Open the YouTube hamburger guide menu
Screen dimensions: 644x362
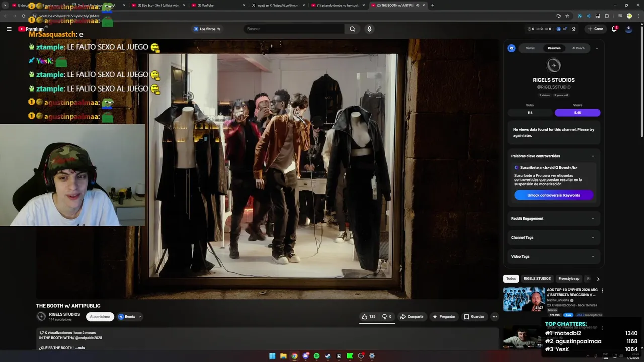9,29
